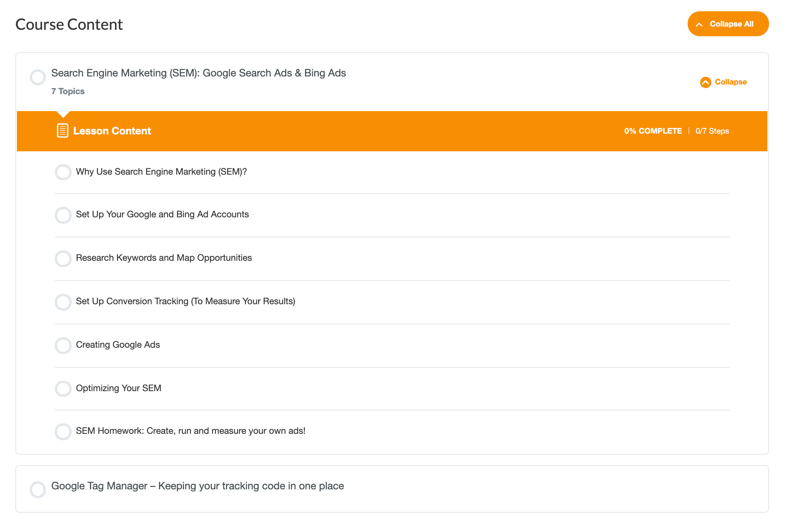Click status circle for Research Keywords topic
Image resolution: width=798 pixels, height=532 pixels.
pyautogui.click(x=63, y=259)
